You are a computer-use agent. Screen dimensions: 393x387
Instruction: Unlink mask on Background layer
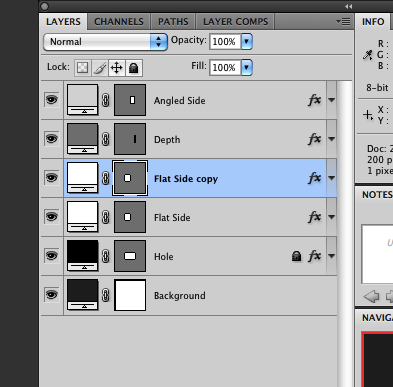[x=106, y=295]
